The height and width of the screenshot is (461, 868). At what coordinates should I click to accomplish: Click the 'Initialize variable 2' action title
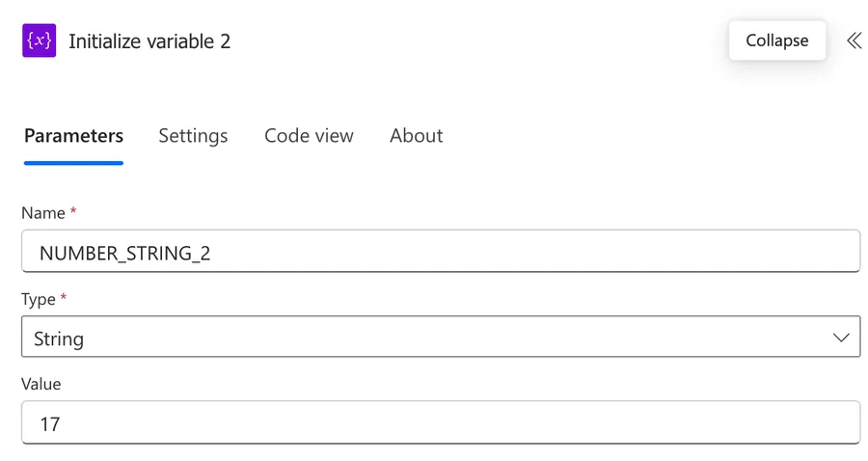point(149,41)
